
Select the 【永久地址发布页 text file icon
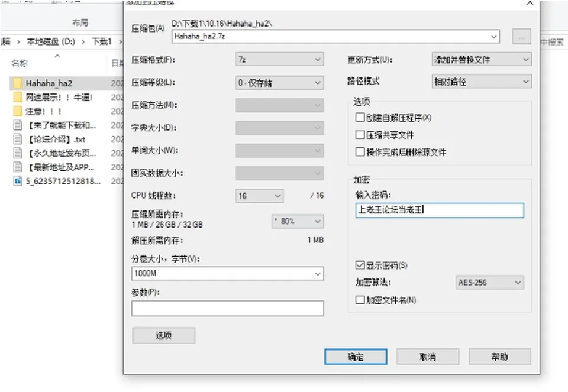click(x=17, y=153)
